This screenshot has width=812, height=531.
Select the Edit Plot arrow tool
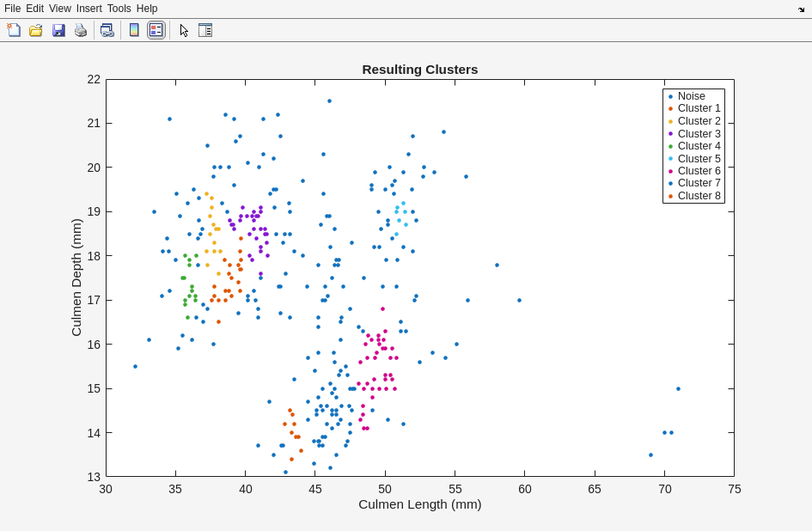[184, 30]
